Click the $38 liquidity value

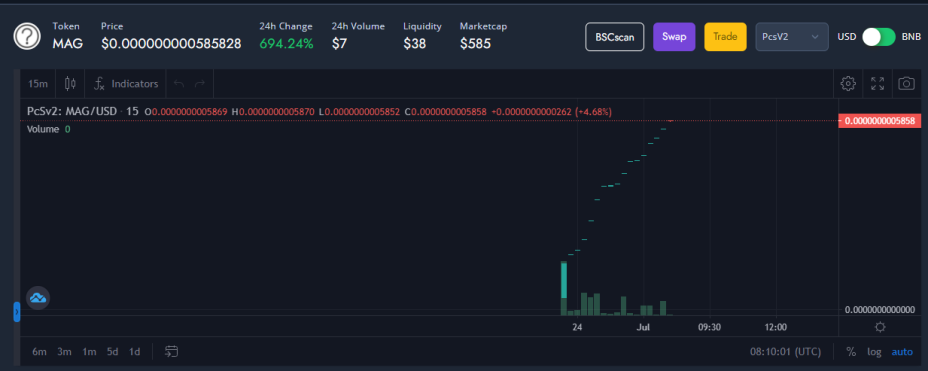coord(414,43)
